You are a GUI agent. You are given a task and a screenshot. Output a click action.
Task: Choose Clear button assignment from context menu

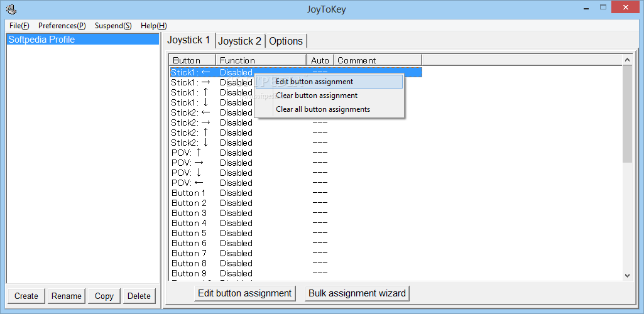[x=317, y=95]
